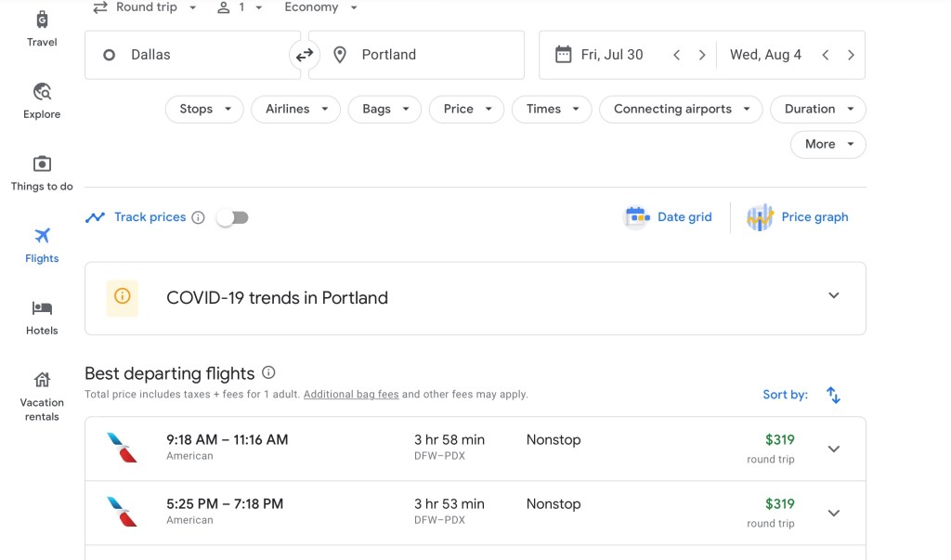Follow the Additional bag fees link
The image size is (951, 560).
pos(351,395)
